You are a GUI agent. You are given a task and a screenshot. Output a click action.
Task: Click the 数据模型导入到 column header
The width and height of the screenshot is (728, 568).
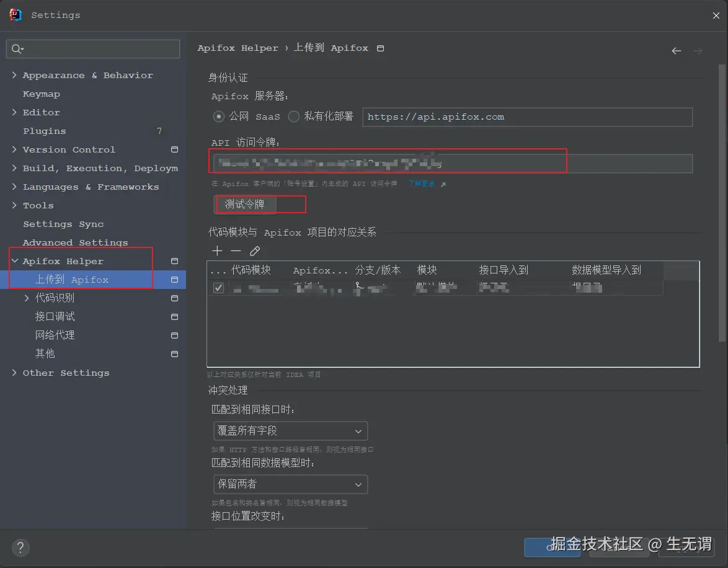click(606, 270)
